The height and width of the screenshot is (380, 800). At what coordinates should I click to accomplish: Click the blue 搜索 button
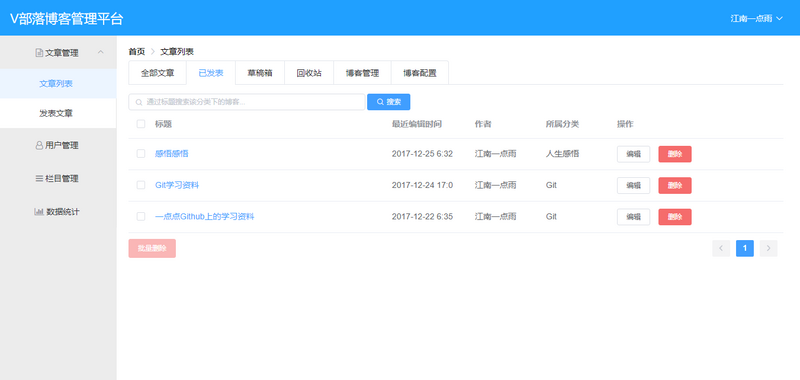coord(389,102)
